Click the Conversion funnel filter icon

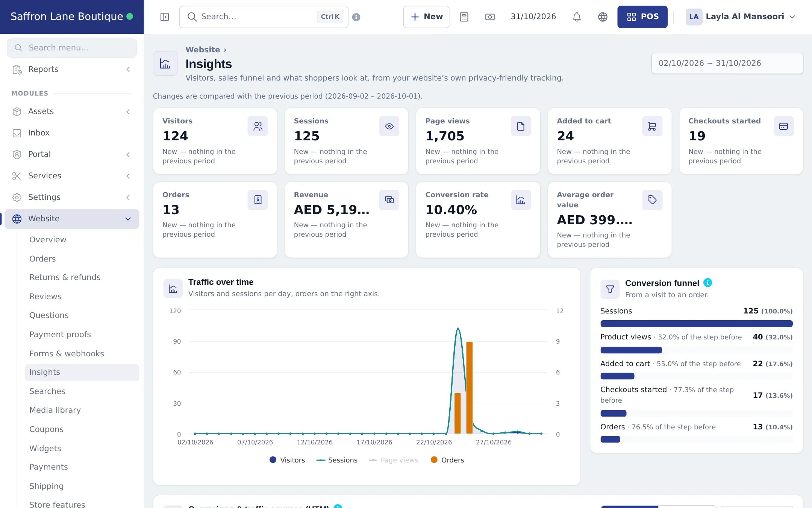point(610,289)
